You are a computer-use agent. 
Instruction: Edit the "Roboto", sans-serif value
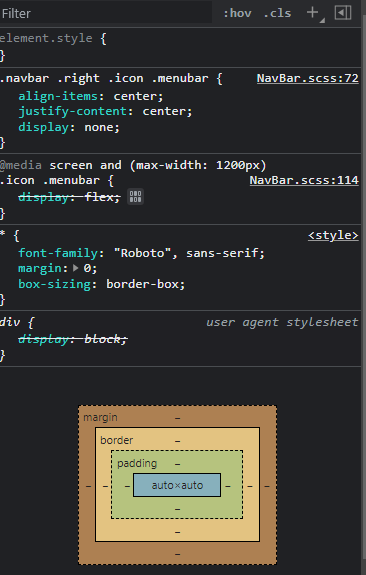click(186, 253)
